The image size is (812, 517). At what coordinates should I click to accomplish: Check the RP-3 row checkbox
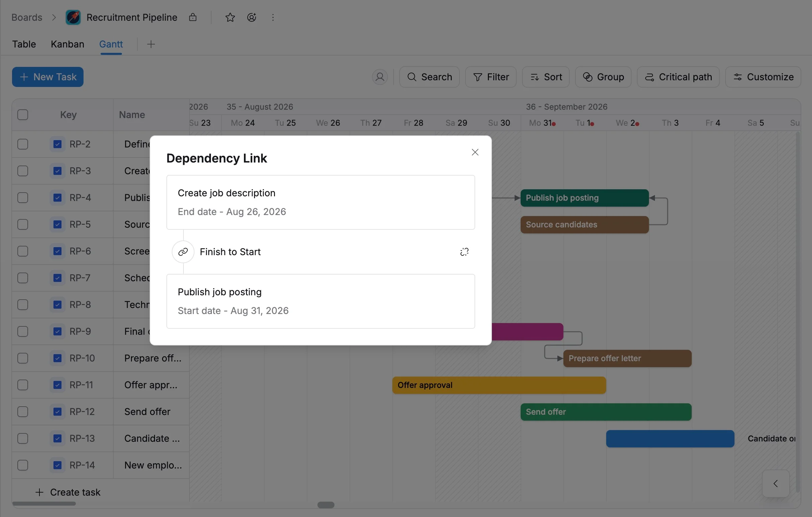(23, 171)
